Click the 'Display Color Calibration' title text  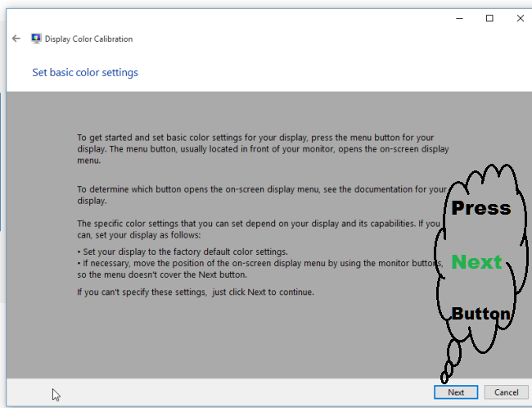coord(88,39)
